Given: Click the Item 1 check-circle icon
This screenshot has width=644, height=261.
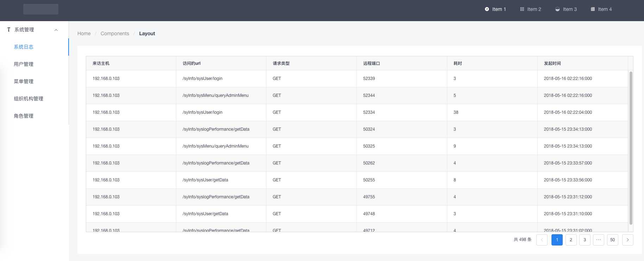Looking at the screenshot, I should point(487,9).
